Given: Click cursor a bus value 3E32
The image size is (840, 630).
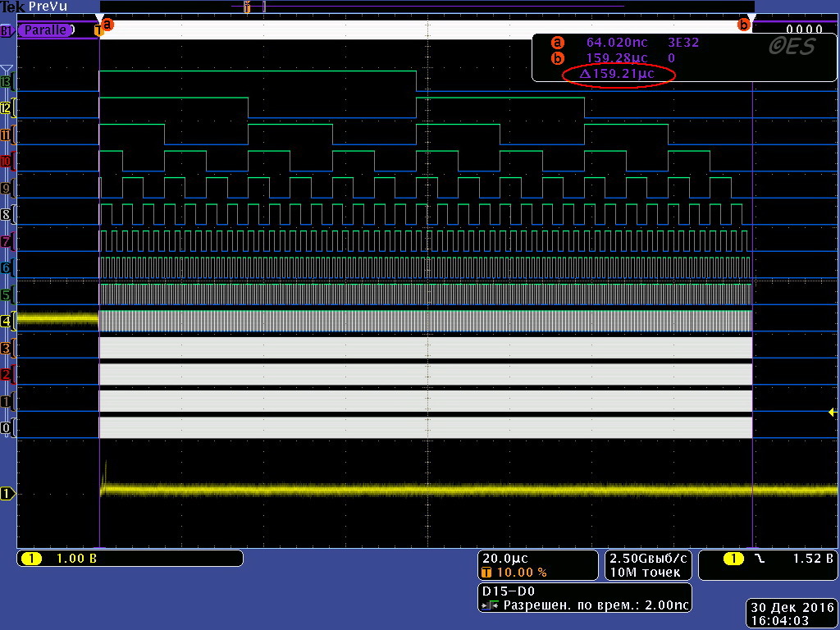Looking at the screenshot, I should coord(683,43).
